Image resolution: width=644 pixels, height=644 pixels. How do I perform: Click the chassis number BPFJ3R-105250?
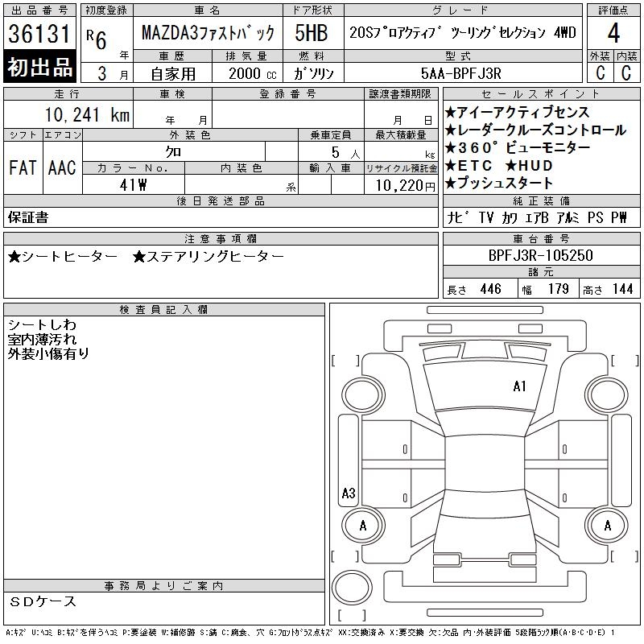pos(540,255)
